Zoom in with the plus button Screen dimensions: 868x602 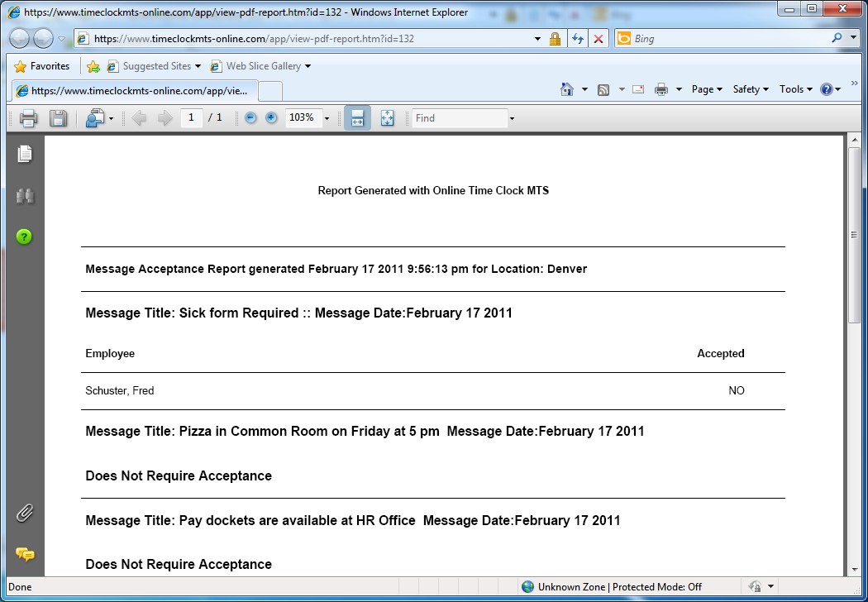tap(271, 117)
